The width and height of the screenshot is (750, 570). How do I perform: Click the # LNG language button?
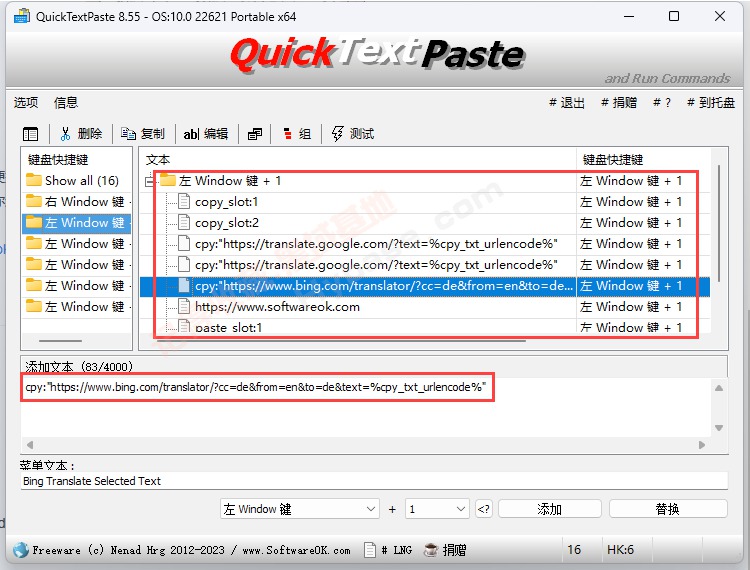(388, 550)
